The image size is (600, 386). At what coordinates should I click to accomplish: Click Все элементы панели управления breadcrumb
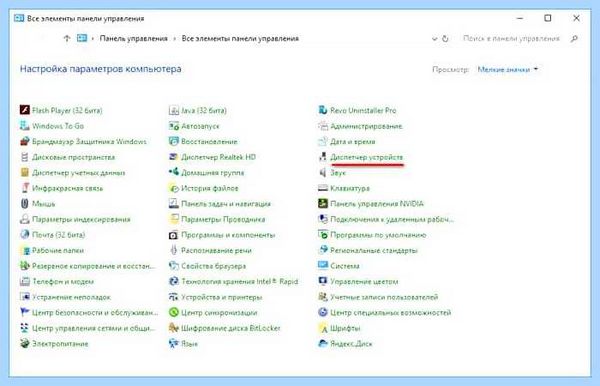tap(240, 39)
